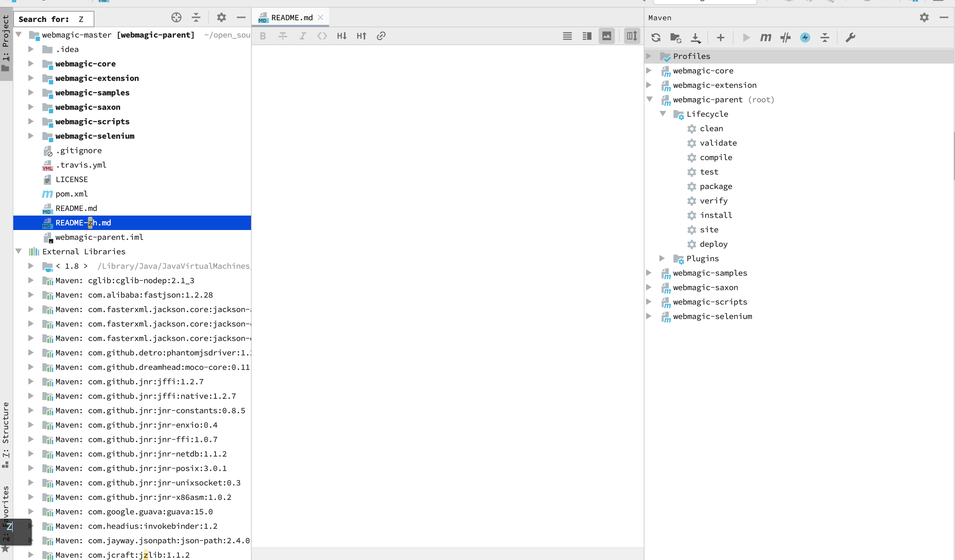The height and width of the screenshot is (560, 955).
Task: Click the locate target crosshair icon
Action: pyautogui.click(x=176, y=17)
